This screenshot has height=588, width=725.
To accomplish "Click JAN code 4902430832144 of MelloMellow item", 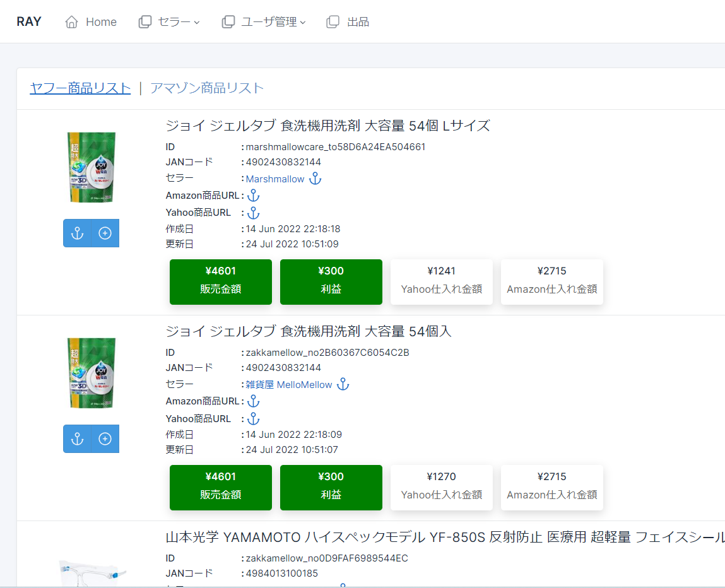I will (283, 368).
